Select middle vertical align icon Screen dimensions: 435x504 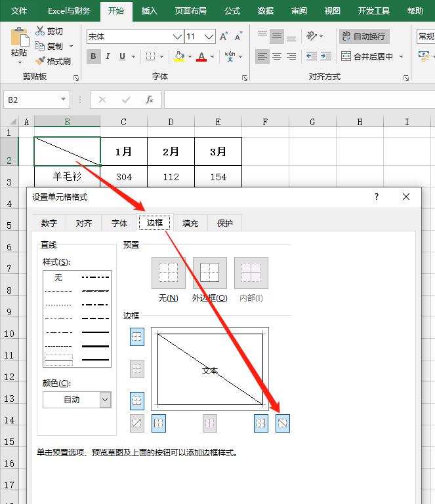click(x=277, y=35)
